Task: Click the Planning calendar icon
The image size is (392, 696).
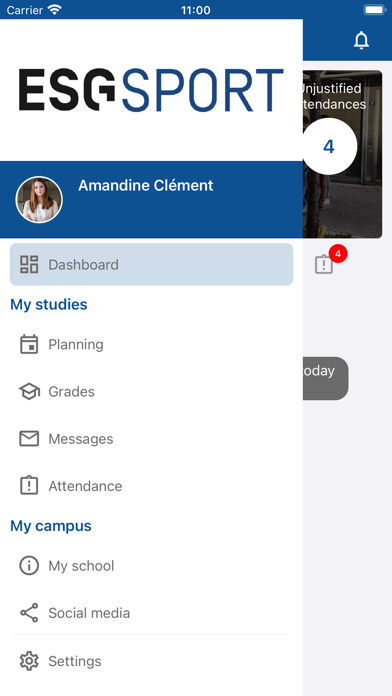Action: [x=29, y=344]
